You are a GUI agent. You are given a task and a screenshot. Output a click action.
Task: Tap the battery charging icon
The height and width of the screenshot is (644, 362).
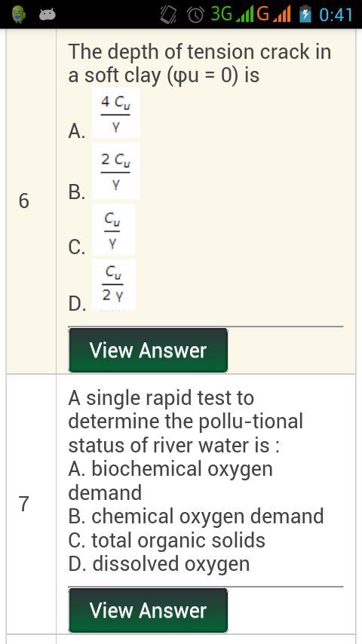point(305,14)
